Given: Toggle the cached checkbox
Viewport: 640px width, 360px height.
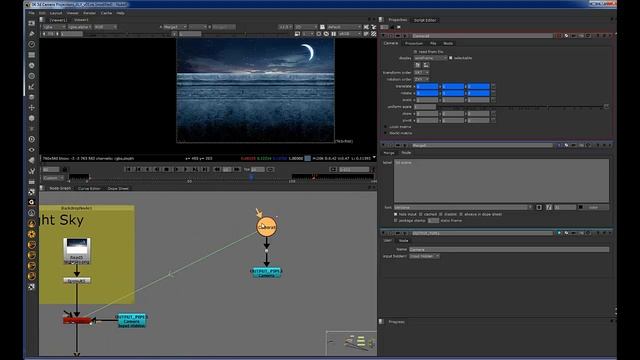Looking at the screenshot, I should [x=421, y=214].
